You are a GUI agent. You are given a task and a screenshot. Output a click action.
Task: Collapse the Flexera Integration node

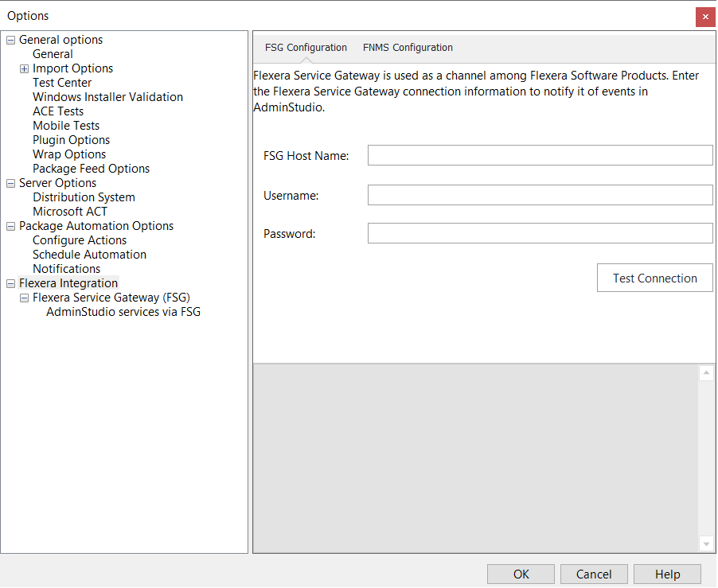click(10, 284)
